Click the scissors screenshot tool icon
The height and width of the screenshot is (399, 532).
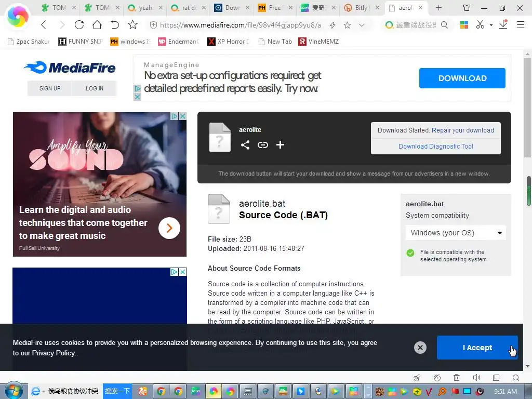(480, 25)
